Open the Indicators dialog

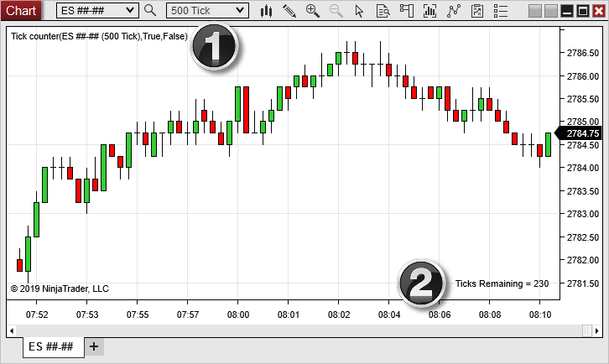tap(454, 11)
